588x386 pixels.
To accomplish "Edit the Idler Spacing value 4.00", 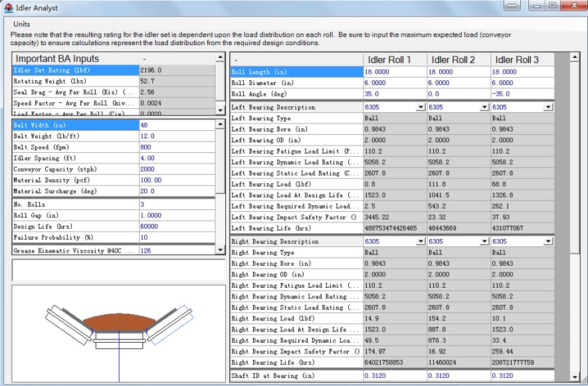I will coord(177,158).
